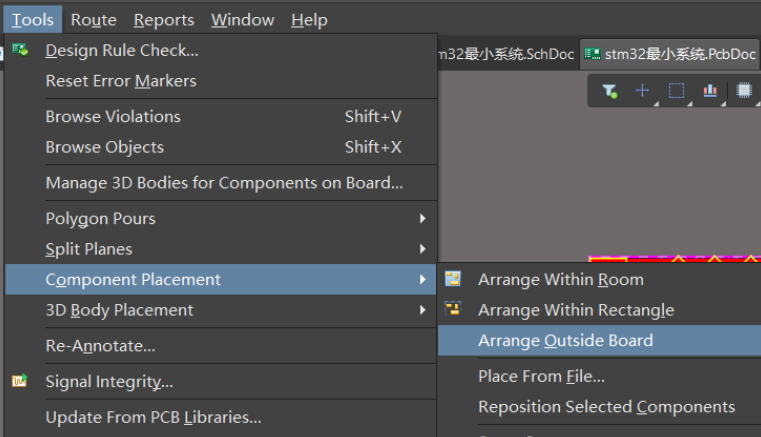Image resolution: width=761 pixels, height=437 pixels.
Task: Click the Design Rule Check icon
Action: tap(20, 50)
